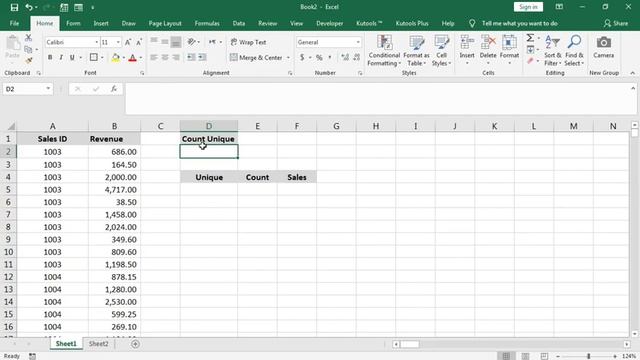Expand the Name Box dropdown arrow
Image resolution: width=640 pixels, height=360 pixels.
point(48,89)
